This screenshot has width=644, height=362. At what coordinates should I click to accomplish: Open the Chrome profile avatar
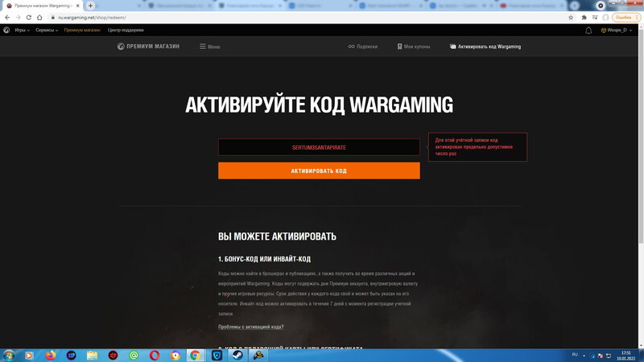pyautogui.click(x=605, y=18)
